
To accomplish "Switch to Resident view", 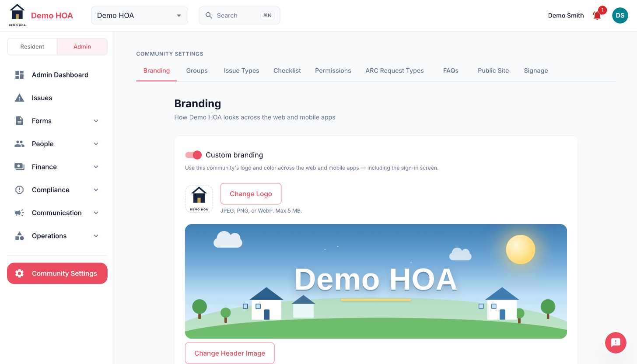I will 32,47.
